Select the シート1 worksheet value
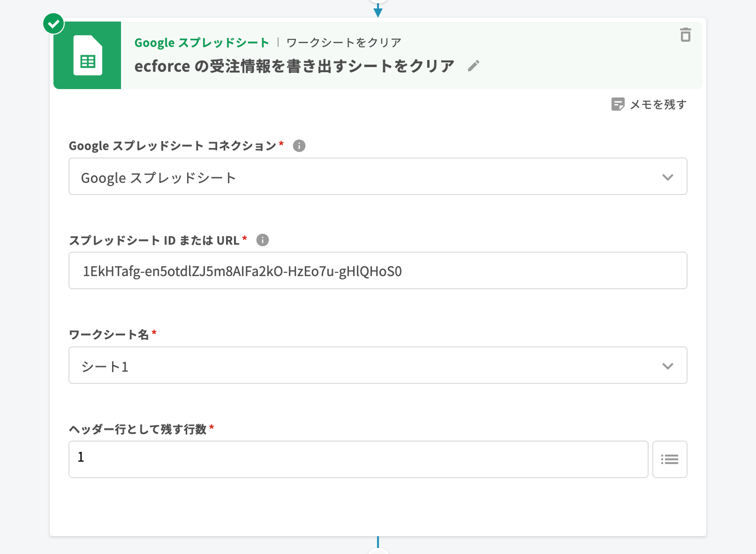Viewport: 756px width, 554px height. pos(105,367)
